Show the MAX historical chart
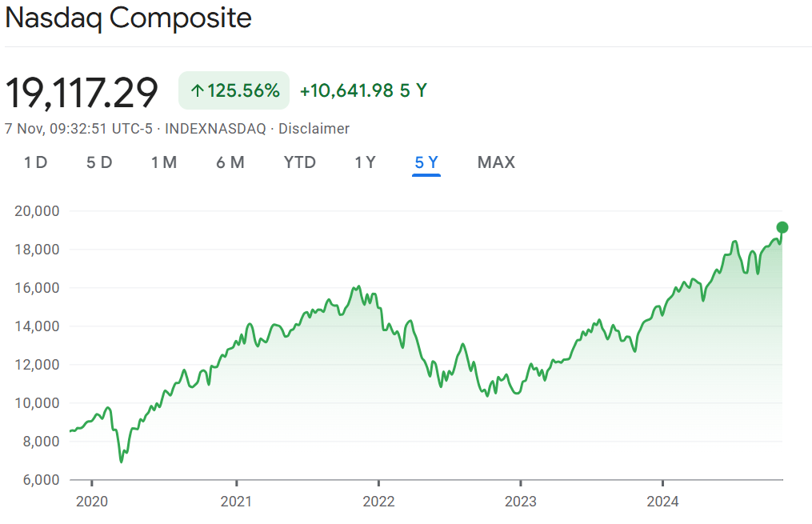The image size is (812, 524). click(x=496, y=162)
